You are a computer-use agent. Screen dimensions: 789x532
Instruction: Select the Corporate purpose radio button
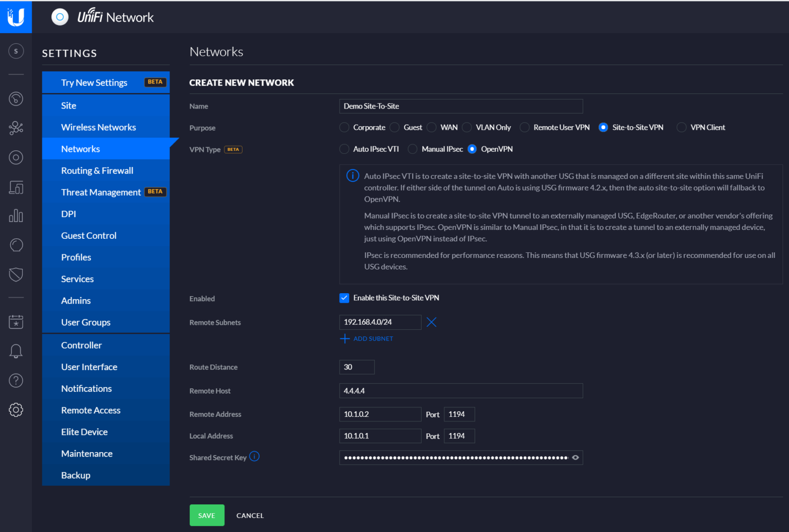344,127
